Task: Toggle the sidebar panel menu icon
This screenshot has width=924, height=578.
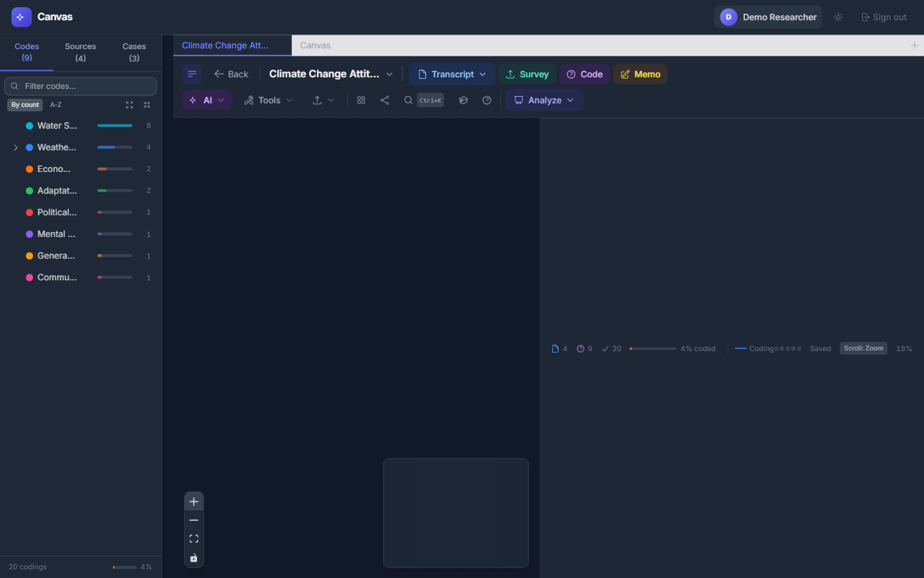Action: coord(192,74)
